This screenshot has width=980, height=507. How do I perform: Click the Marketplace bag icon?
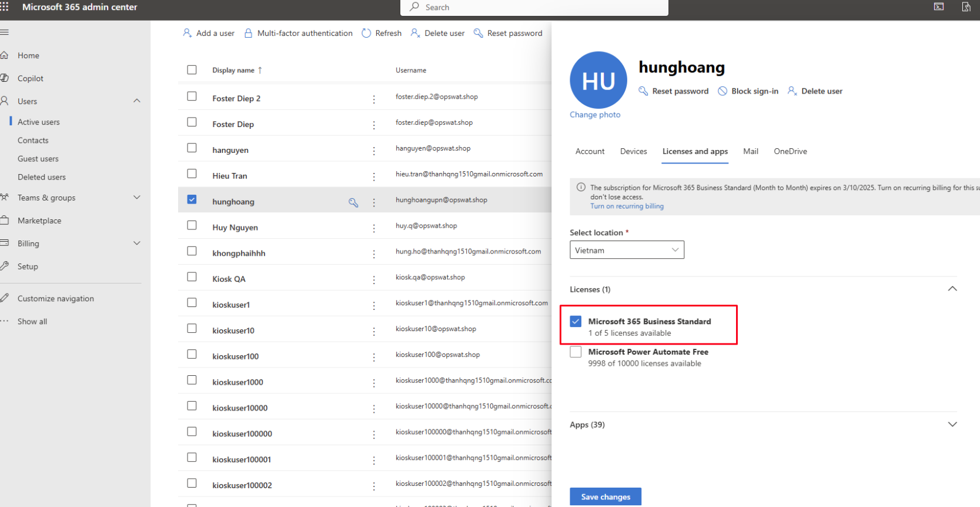(x=5, y=221)
